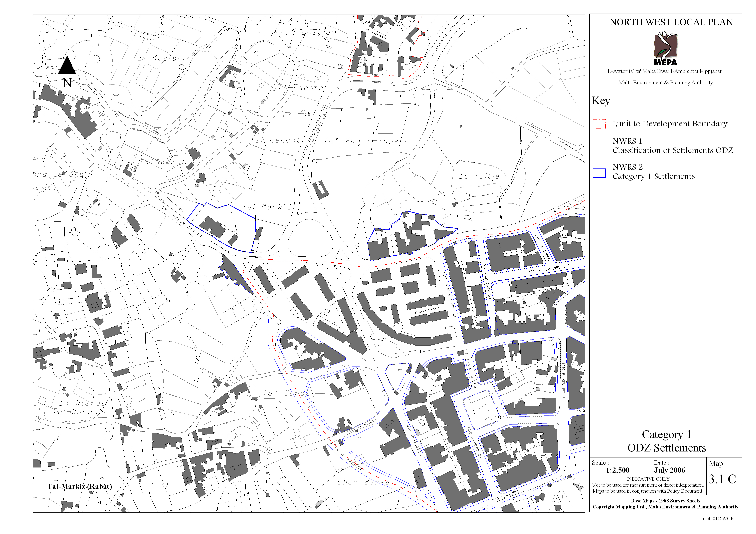This screenshot has height=534, width=756.
Task: Click the copyright Mapping Unit line
Action: [x=665, y=507]
